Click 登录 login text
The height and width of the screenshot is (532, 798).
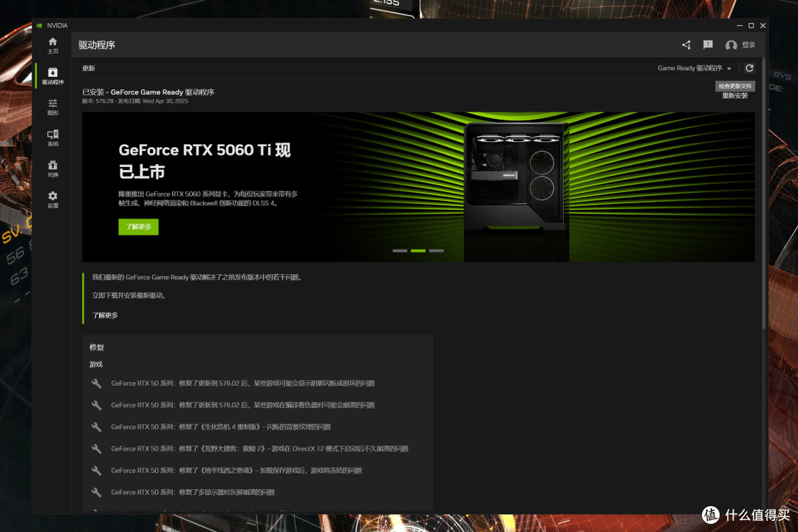coord(748,45)
